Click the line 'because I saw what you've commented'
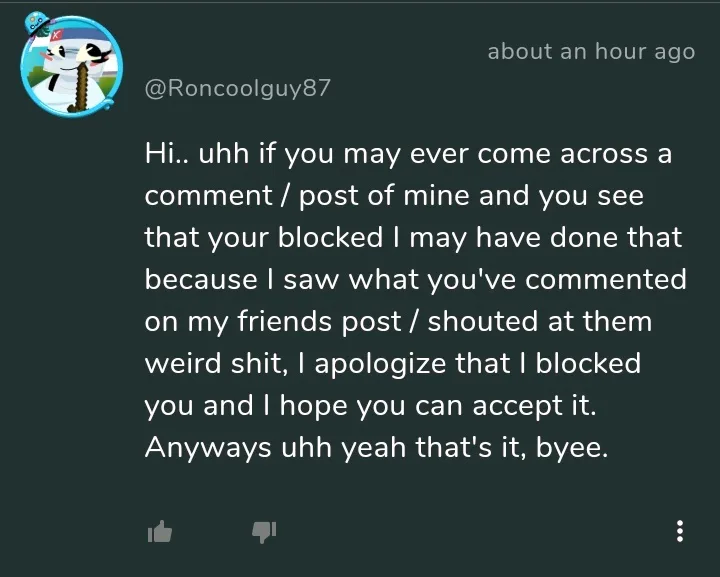This screenshot has width=720, height=577. tap(416, 280)
